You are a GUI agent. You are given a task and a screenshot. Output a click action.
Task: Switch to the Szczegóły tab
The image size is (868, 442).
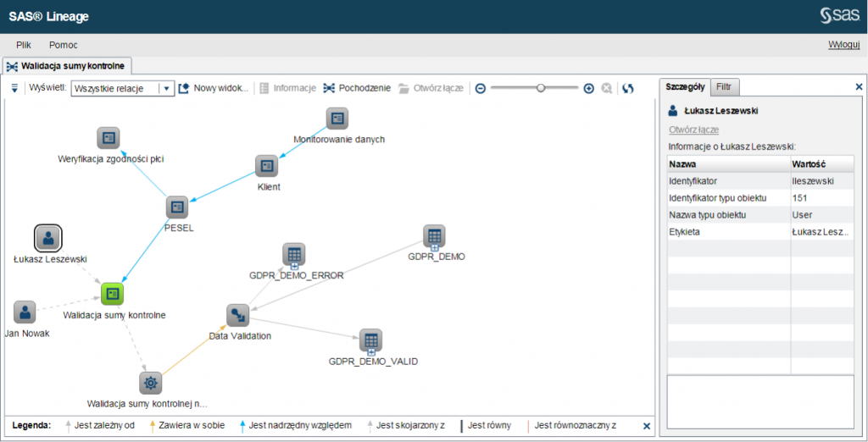point(685,87)
